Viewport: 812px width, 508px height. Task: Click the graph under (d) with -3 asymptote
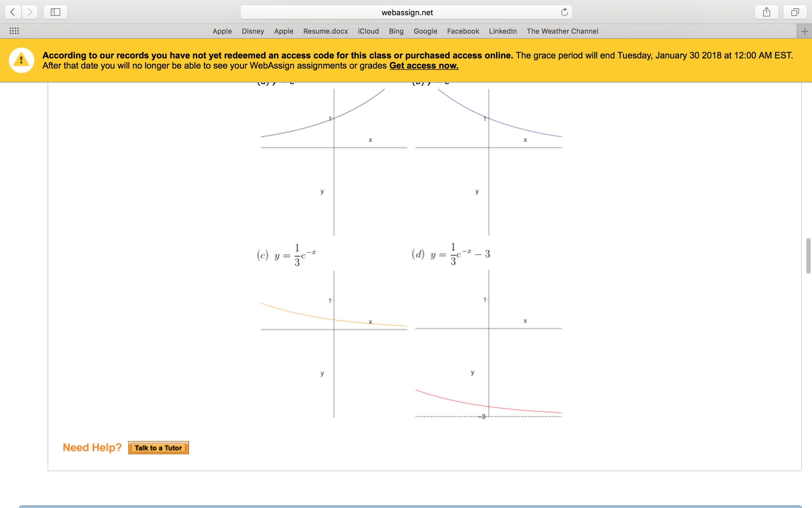coord(488,344)
